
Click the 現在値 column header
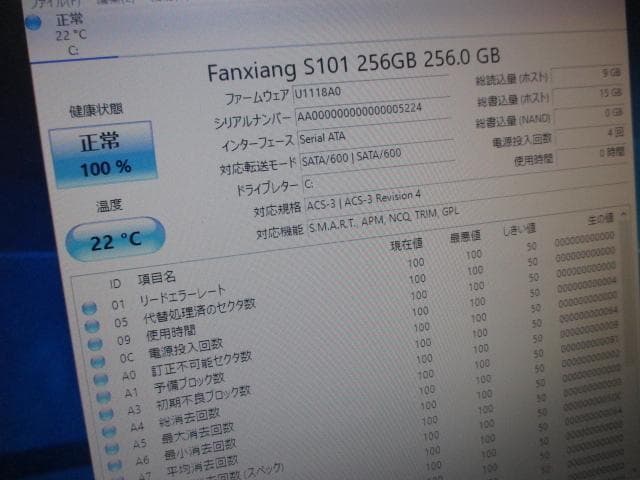point(406,245)
